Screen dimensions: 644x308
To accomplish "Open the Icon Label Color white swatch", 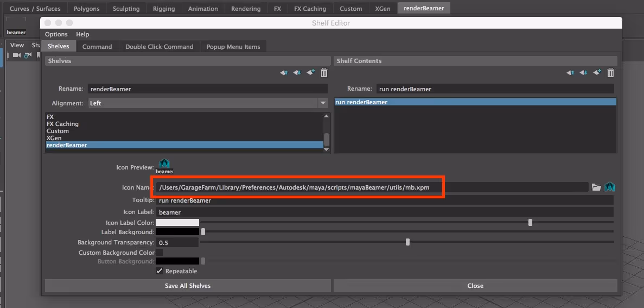I will (177, 223).
